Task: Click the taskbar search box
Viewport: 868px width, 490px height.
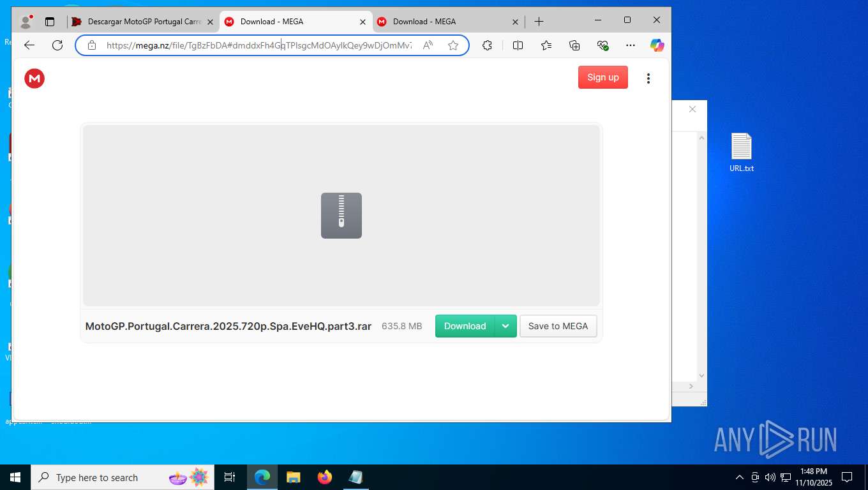Action: (124, 477)
